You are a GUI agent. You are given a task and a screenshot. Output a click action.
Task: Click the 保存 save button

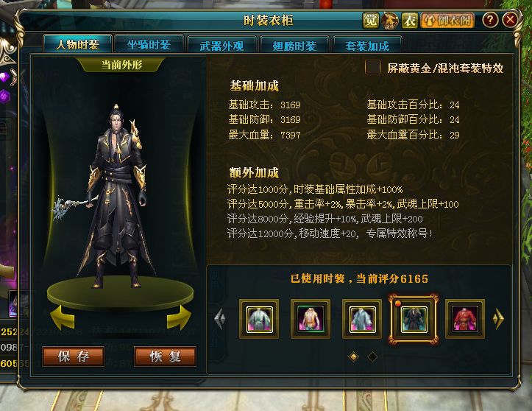pyautogui.click(x=74, y=356)
